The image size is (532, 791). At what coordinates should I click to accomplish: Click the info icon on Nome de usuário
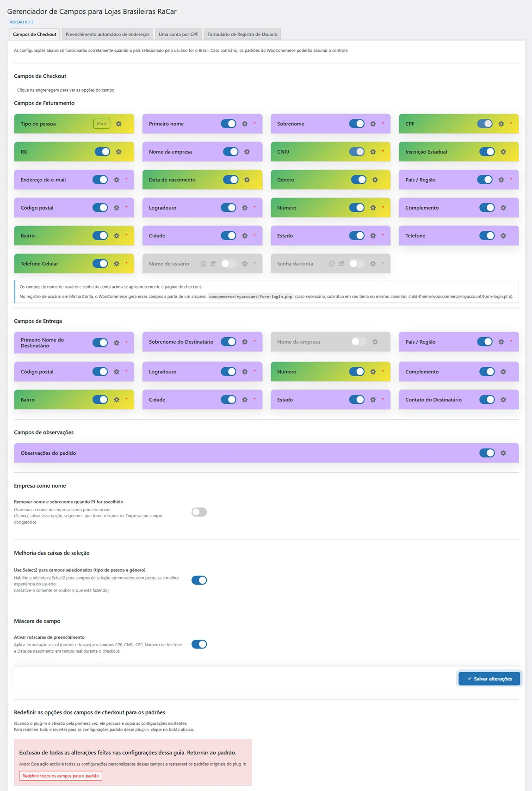click(x=203, y=264)
